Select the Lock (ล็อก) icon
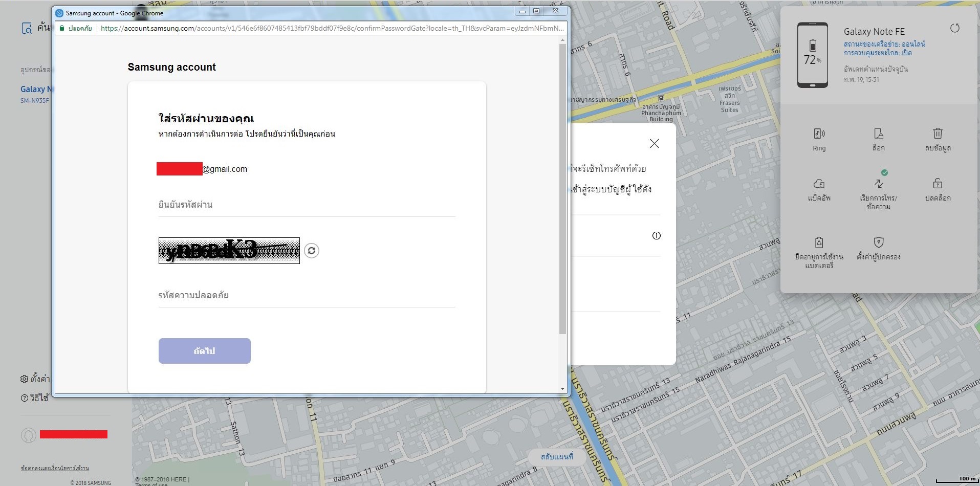980x486 pixels. pos(879,134)
